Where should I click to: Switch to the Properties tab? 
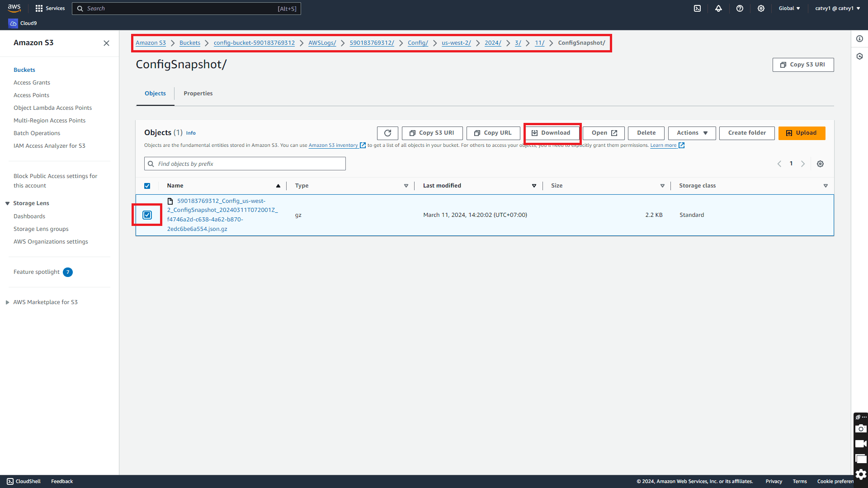click(198, 94)
